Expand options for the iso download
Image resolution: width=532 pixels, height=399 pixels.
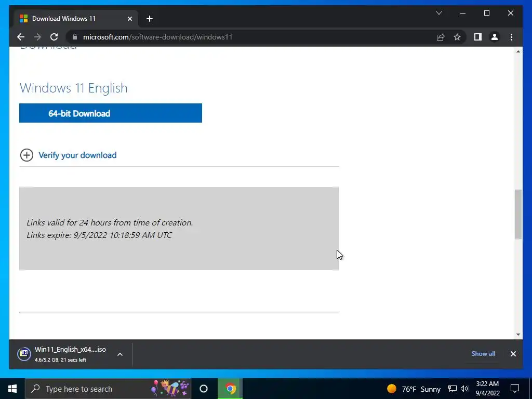[x=120, y=354]
